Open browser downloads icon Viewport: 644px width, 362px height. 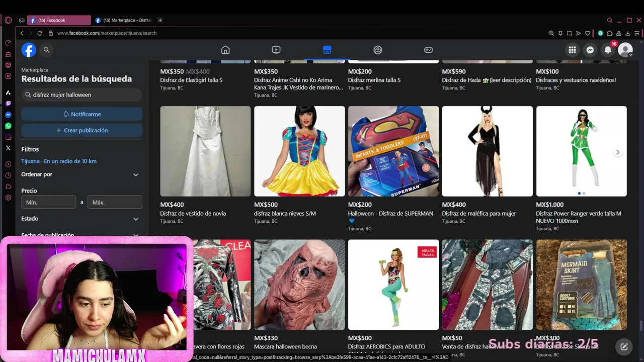point(628,33)
